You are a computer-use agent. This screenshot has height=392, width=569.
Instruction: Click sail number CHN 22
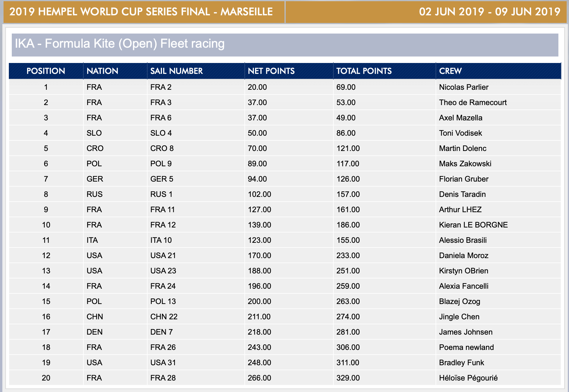point(164,317)
